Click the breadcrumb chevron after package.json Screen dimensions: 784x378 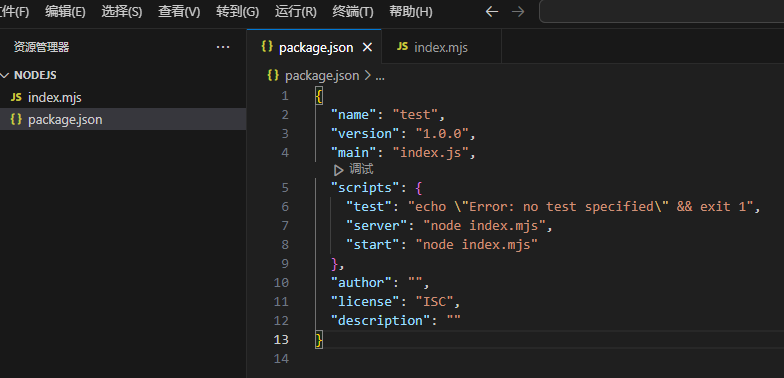[x=368, y=76]
